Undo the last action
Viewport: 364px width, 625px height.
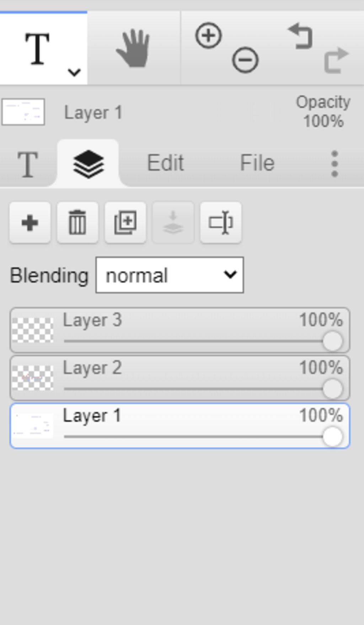tap(300, 36)
